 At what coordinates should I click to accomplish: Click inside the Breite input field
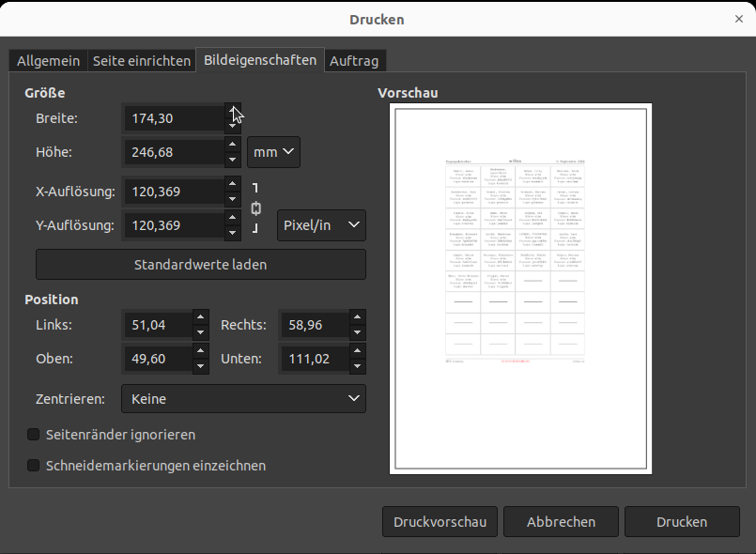174,118
